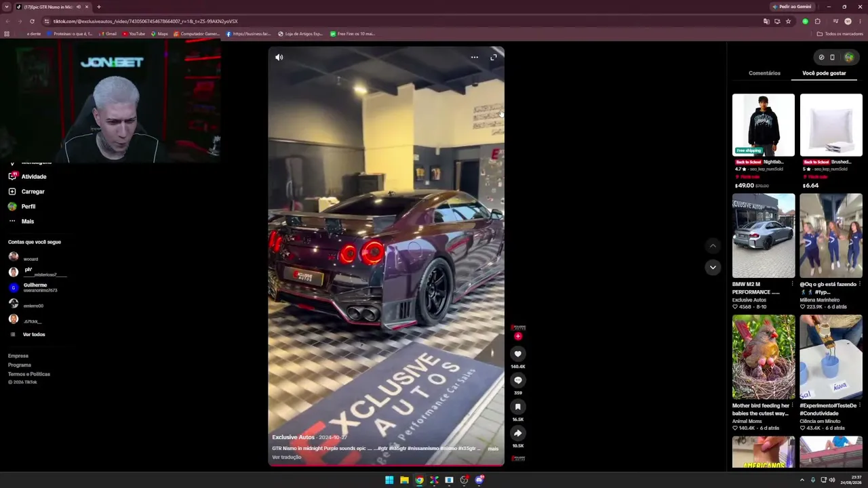The width and height of the screenshot is (868, 488).
Task: Open the taskbar volume icon
Action: tap(832, 480)
